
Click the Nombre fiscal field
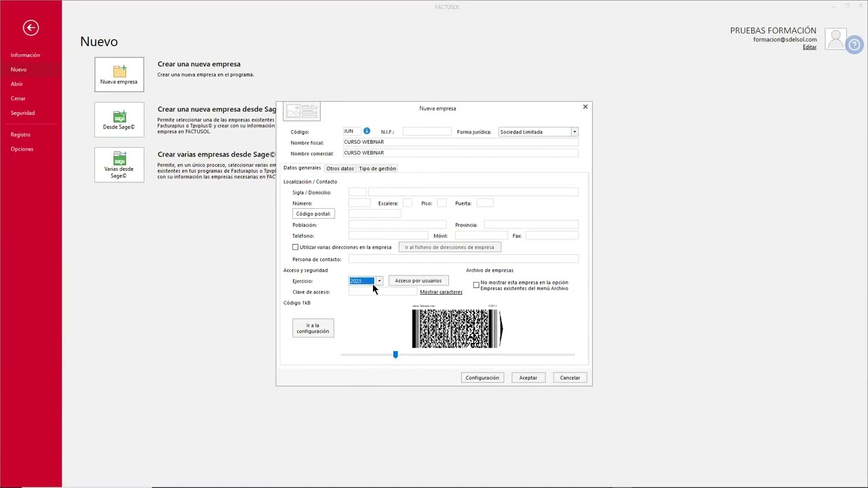(460, 142)
